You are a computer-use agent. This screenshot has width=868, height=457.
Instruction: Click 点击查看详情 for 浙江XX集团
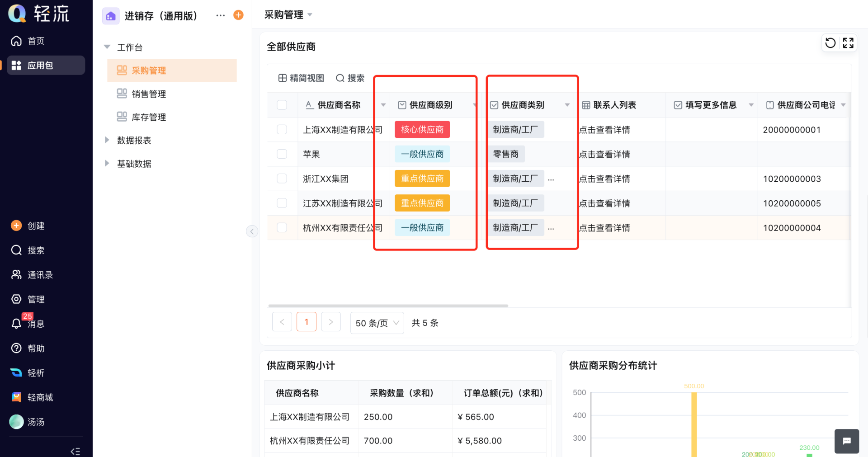604,179
